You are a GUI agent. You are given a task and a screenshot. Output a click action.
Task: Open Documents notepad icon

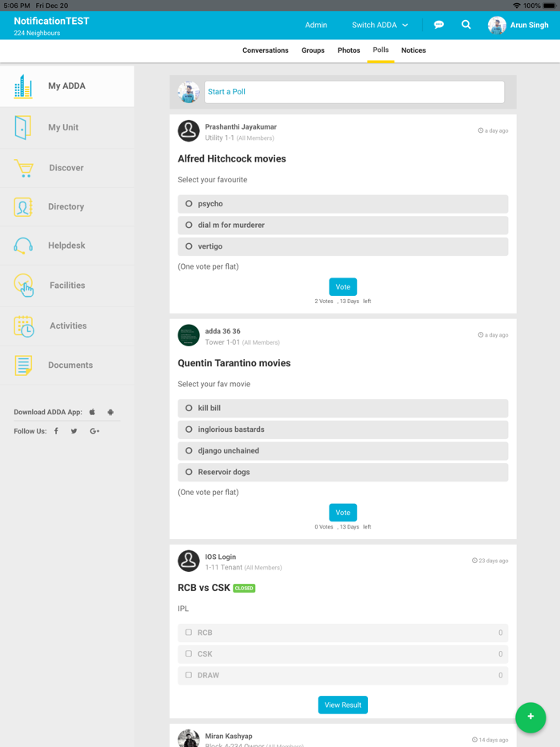coord(23,366)
